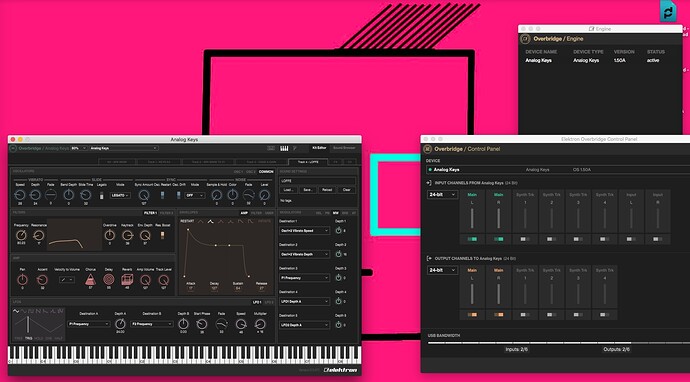Screen dimensions: 690x382
Task: Click the Amp Accent knob
Action: (x=42, y=279)
